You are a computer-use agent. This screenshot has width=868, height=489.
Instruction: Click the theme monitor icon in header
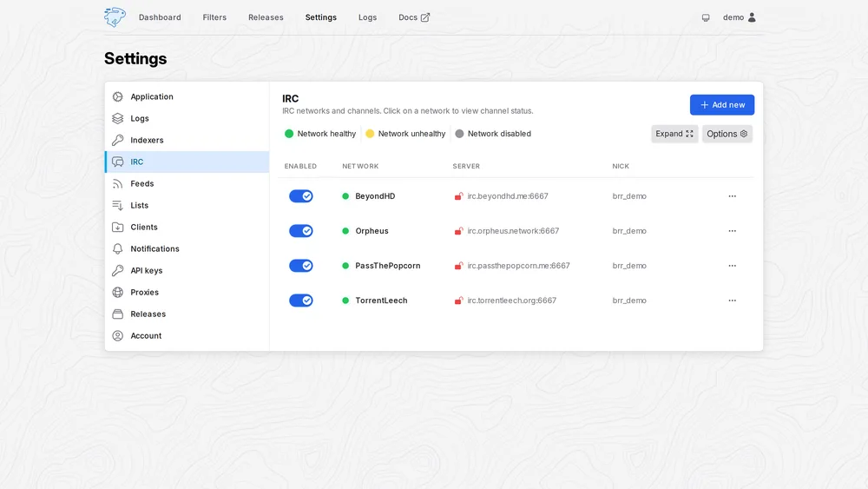click(705, 17)
